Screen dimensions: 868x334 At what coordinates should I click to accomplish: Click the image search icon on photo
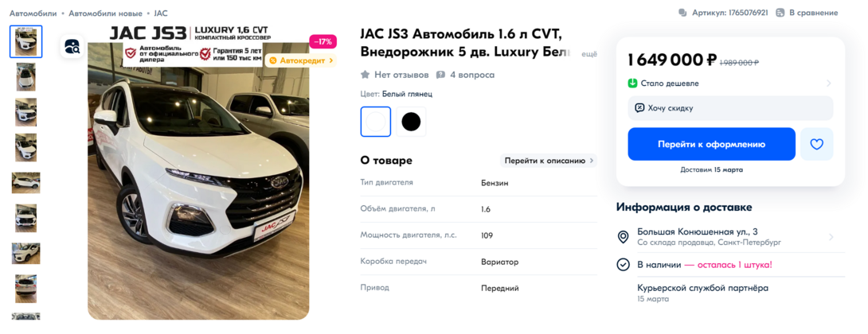tap(72, 46)
